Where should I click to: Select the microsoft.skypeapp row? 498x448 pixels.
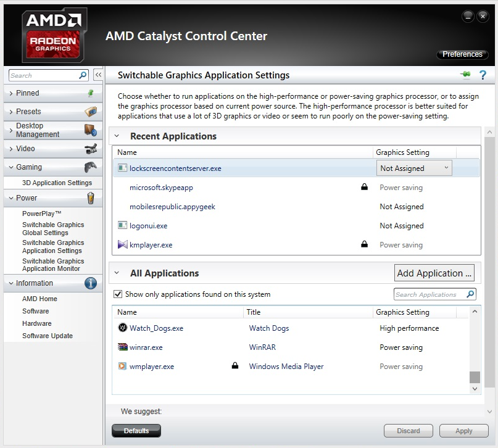tap(296, 188)
